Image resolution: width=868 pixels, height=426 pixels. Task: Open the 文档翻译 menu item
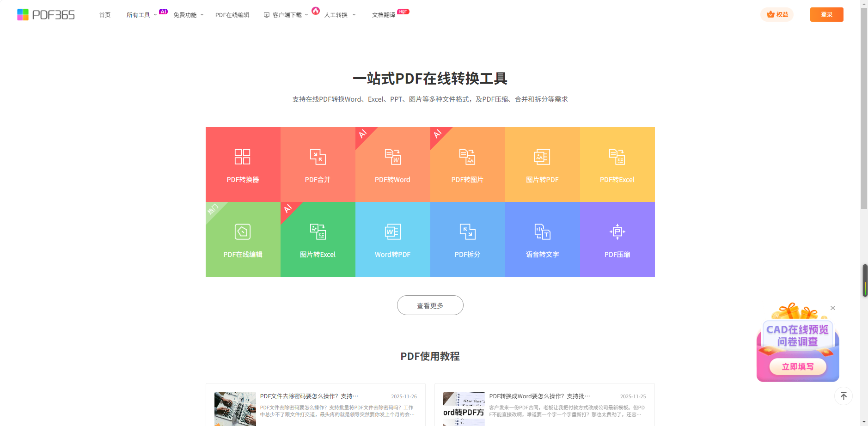tap(384, 15)
